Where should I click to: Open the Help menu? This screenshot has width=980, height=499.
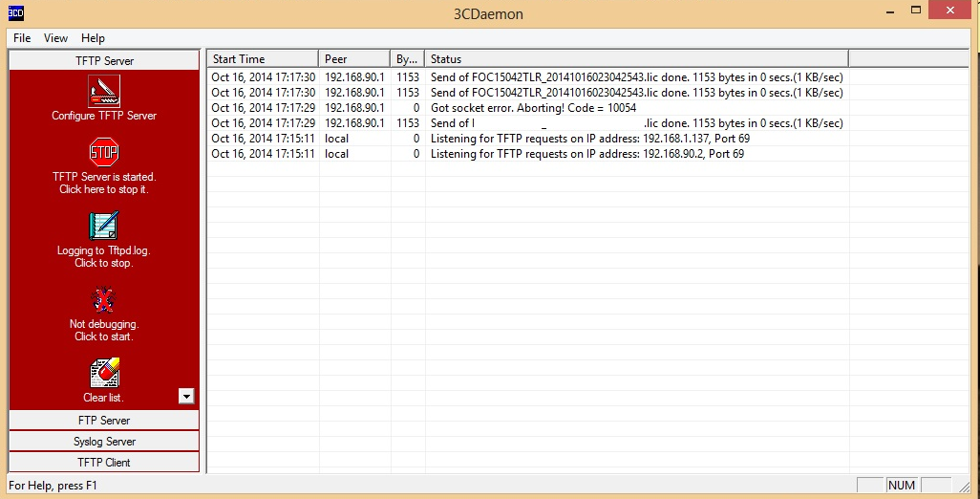click(x=93, y=38)
